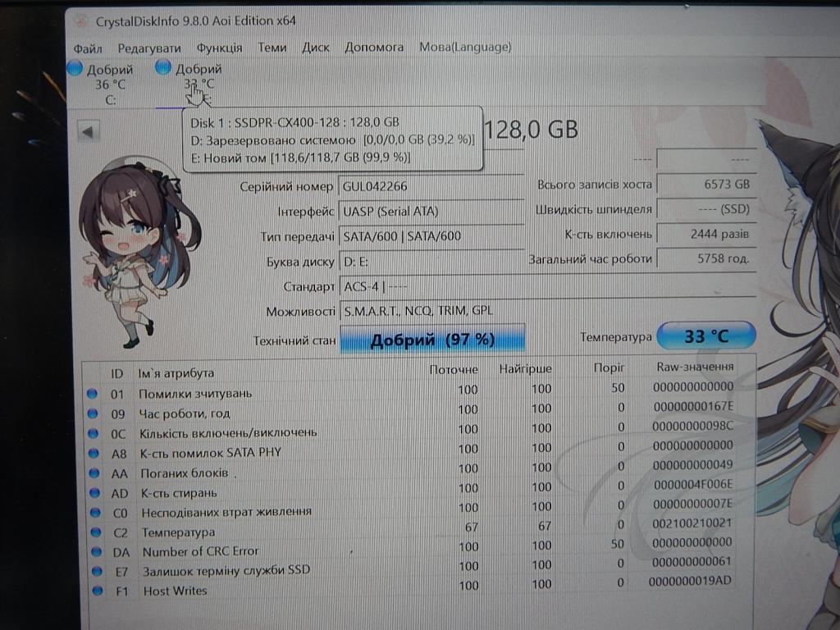
Task: Click the status dot for attribute C2
Action: [x=96, y=532]
